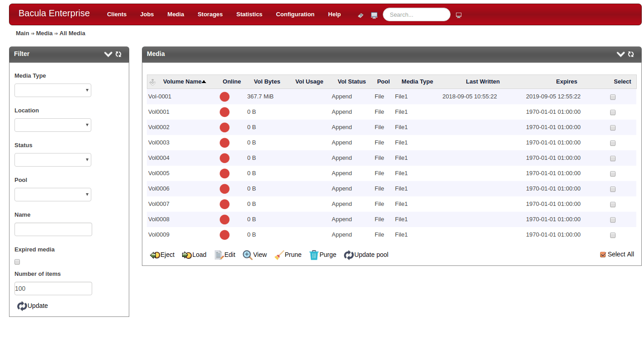
Task: Focus the Search box in header
Action: [417, 14]
